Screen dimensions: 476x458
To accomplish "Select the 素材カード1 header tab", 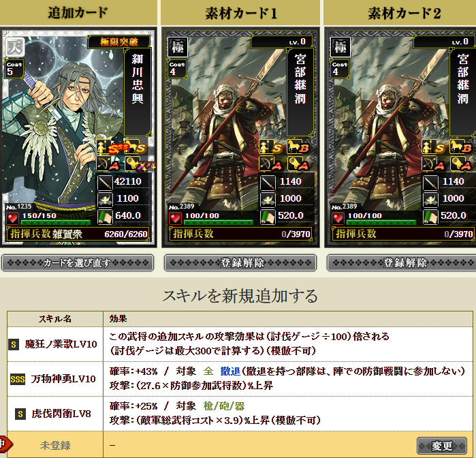I will pyautogui.click(x=240, y=13).
